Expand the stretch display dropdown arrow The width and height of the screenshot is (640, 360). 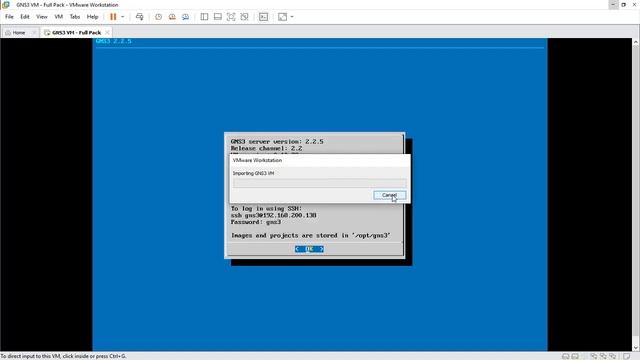(x=292, y=17)
